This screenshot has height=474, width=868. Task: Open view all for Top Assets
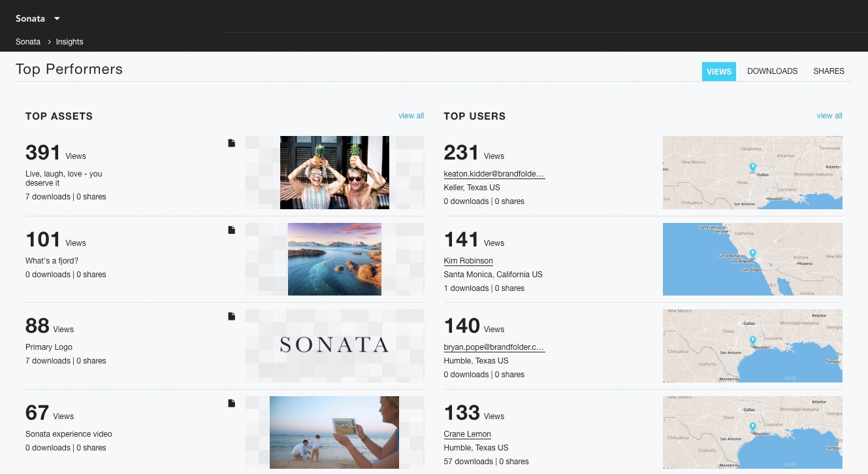[x=411, y=116]
